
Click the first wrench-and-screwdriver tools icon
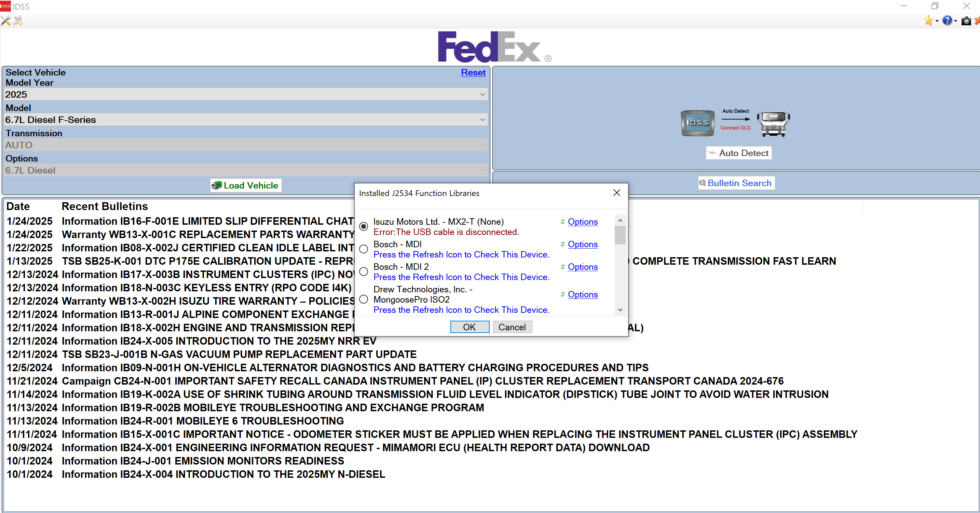tap(6, 20)
